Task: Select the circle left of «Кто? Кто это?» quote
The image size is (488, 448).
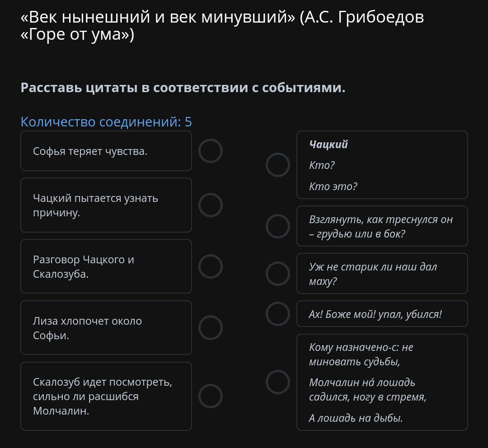Action: coord(278,165)
